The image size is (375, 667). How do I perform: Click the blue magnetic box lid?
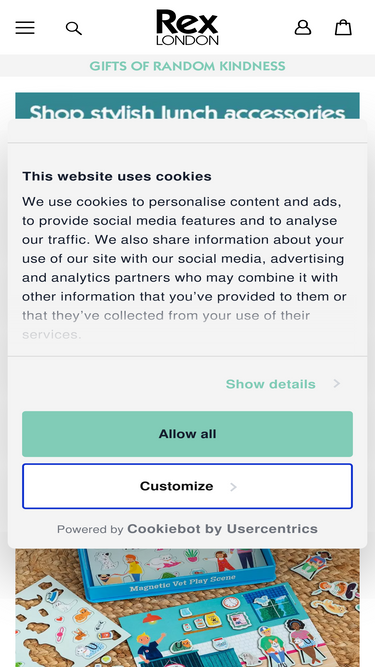point(176,572)
